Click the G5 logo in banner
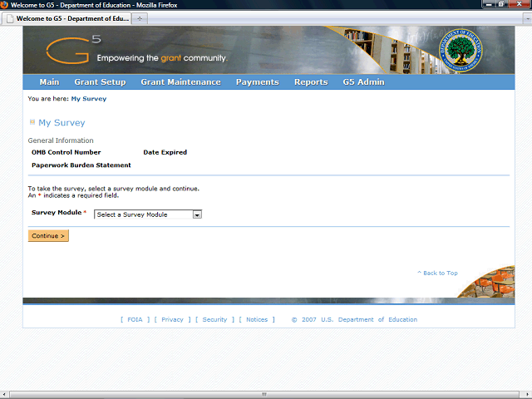The height and width of the screenshot is (399, 532). (74, 50)
